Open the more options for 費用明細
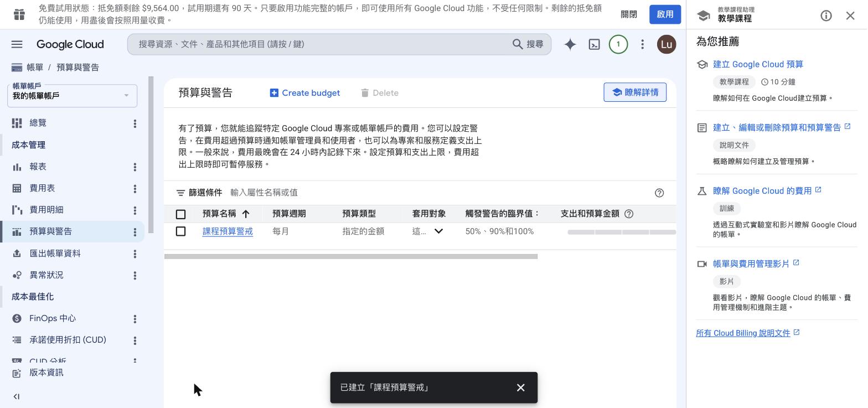 tap(135, 210)
